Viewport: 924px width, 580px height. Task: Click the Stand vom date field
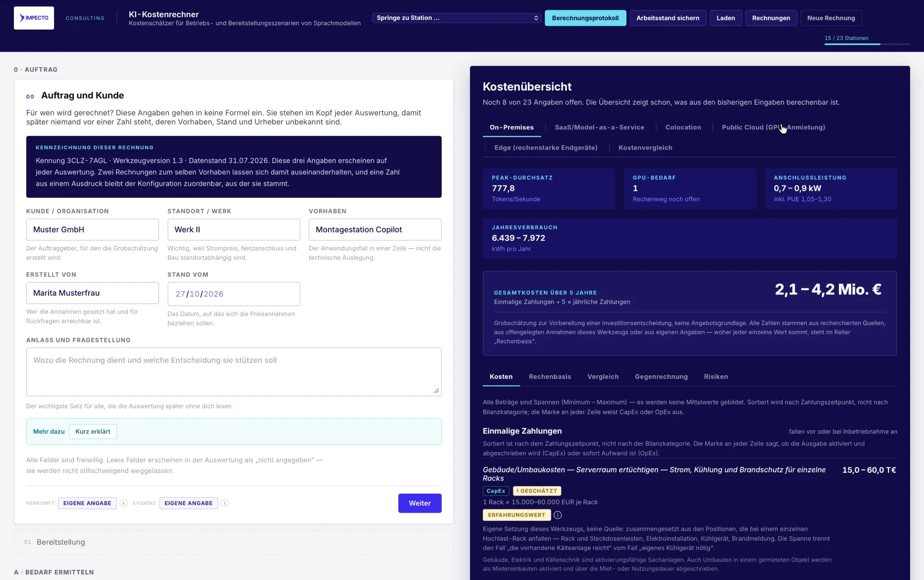click(234, 294)
